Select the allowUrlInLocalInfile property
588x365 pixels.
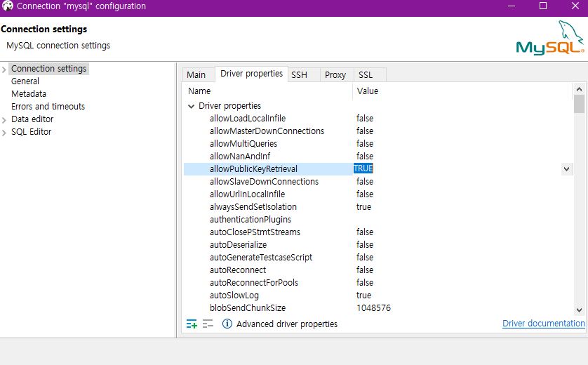pos(247,194)
